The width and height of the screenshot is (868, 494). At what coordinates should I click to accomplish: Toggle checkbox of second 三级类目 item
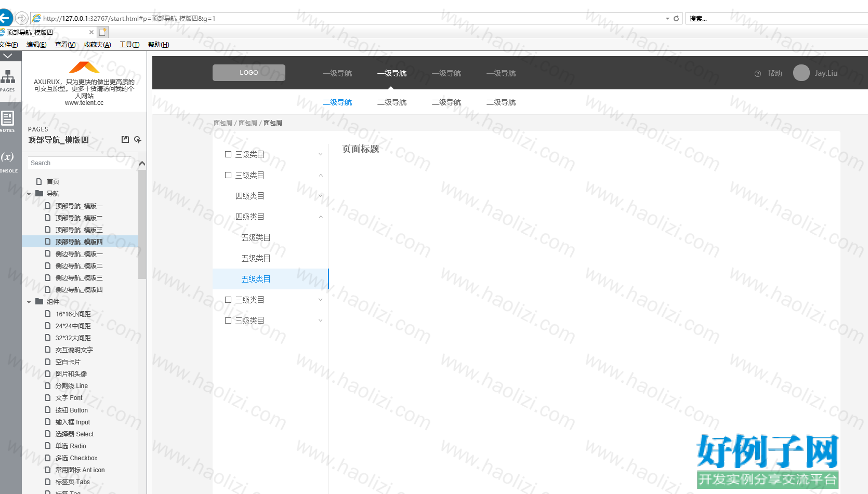(x=228, y=175)
